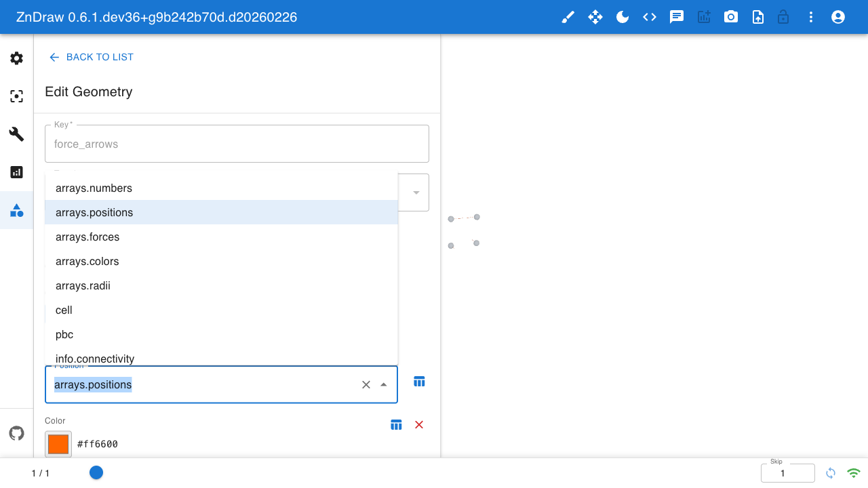The image size is (868, 488).
Task: Open the selection panel in sidebar
Action: [x=17, y=96]
